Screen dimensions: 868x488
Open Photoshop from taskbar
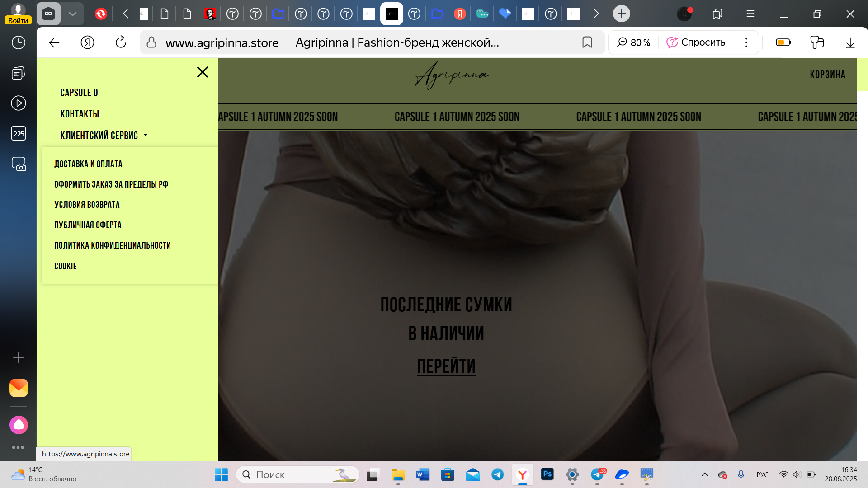click(547, 474)
